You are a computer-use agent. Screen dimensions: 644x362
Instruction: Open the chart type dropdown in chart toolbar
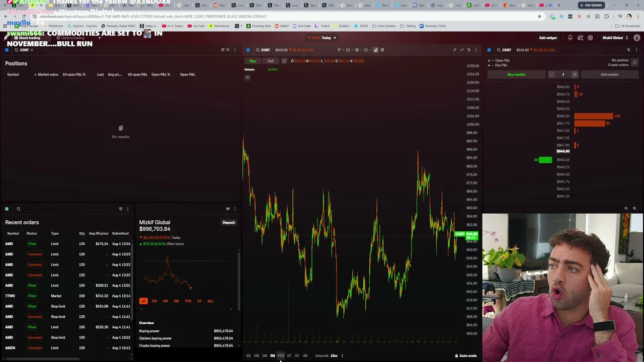tap(340, 50)
